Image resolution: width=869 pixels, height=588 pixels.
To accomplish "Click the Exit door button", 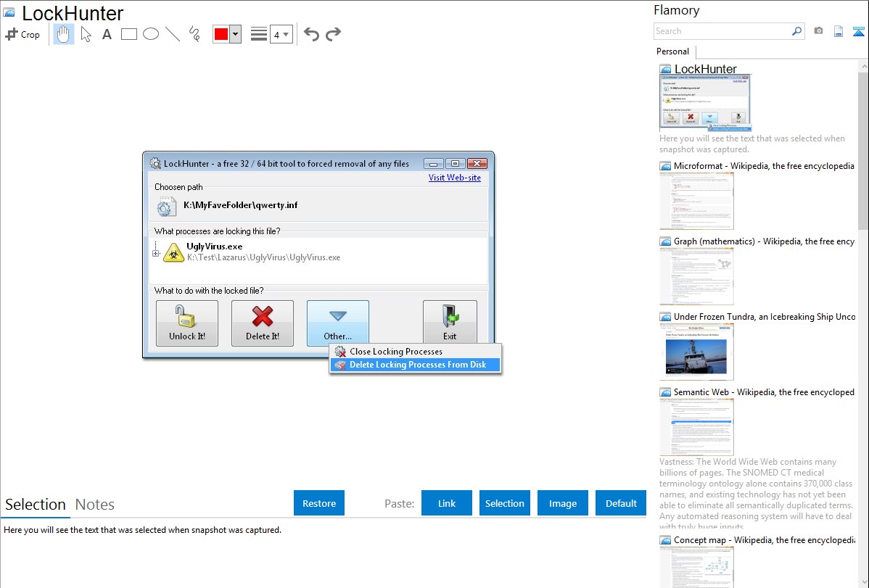I will click(450, 323).
